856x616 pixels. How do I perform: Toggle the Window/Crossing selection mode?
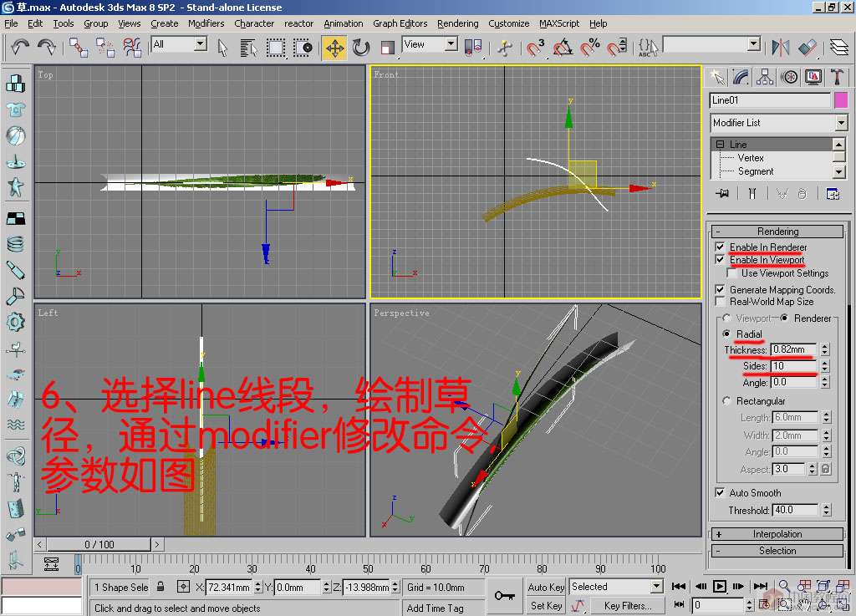[x=303, y=48]
